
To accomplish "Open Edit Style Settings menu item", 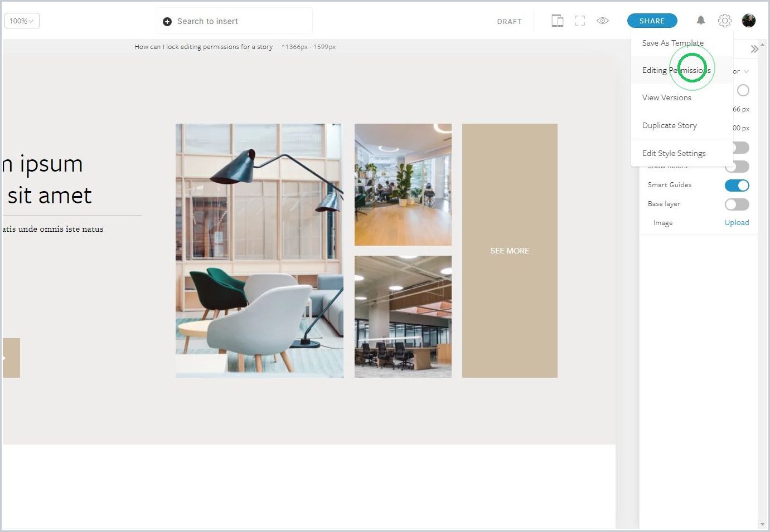I will (x=682, y=153).
